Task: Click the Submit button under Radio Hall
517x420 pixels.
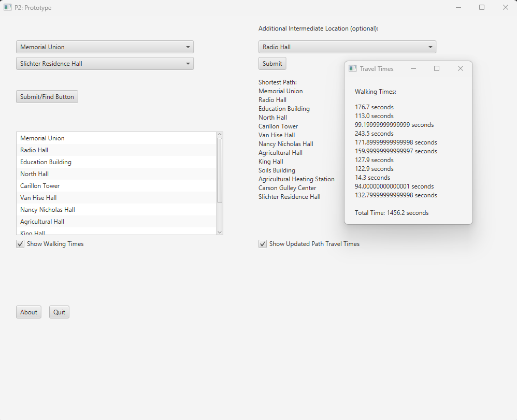Action: tap(272, 64)
